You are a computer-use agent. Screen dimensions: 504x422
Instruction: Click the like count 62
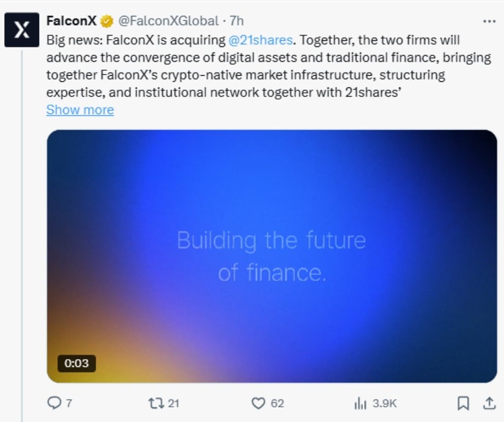(277, 403)
